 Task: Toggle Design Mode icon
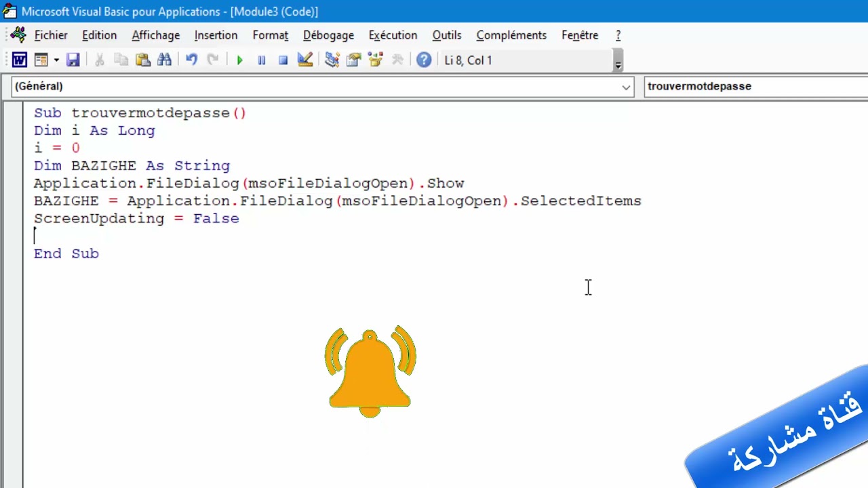pos(304,60)
